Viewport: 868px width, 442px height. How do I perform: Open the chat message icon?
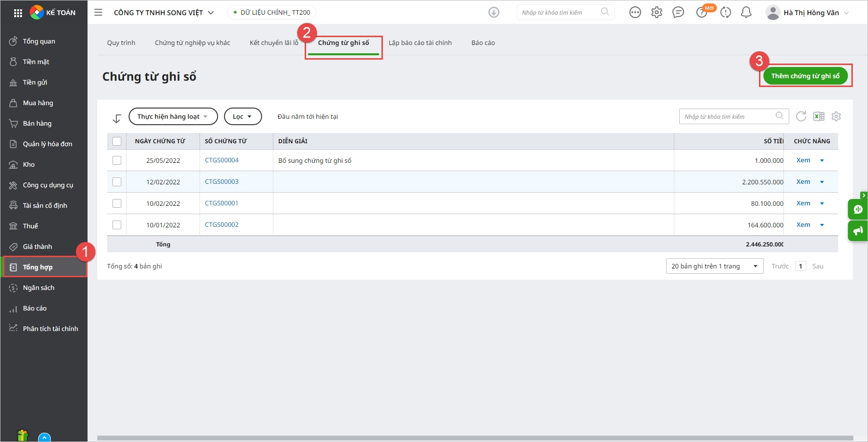[x=678, y=13]
